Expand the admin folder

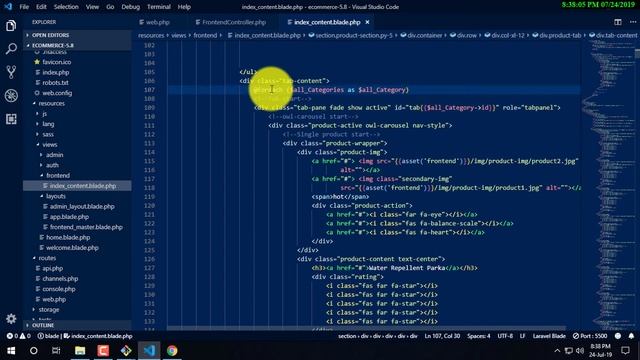tap(54, 155)
